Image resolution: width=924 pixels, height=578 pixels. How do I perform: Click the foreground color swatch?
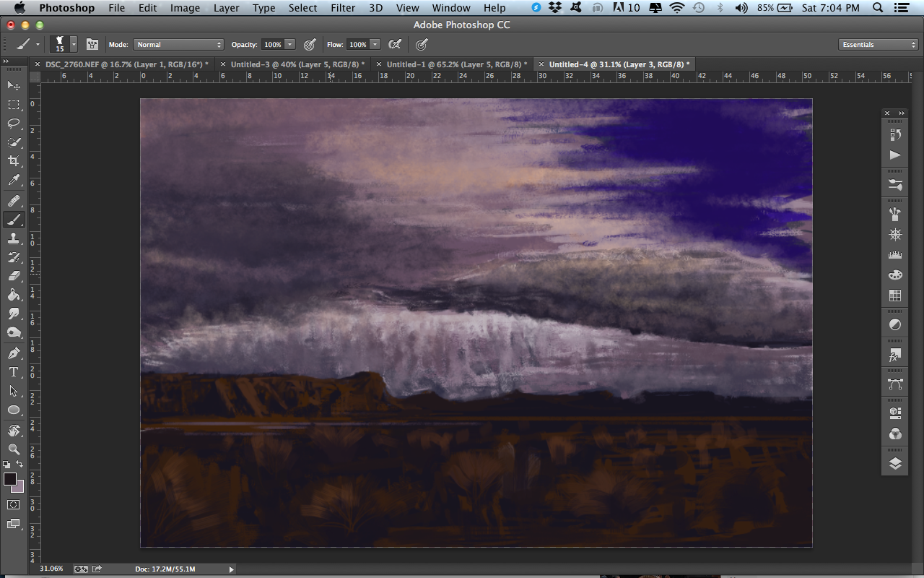point(9,479)
